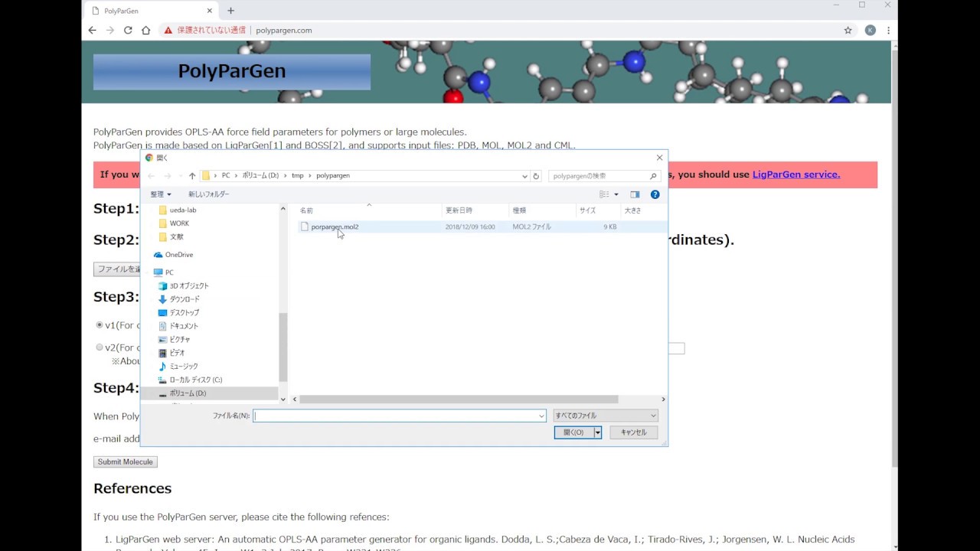
Task: Open the ueda-lab folder
Action: 183,210
